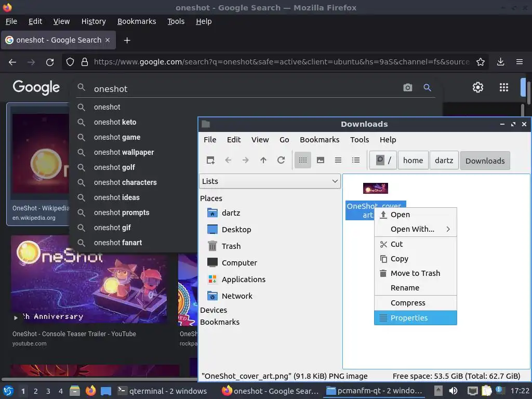Click the root path button
The image size is (532, 399).
point(383,161)
